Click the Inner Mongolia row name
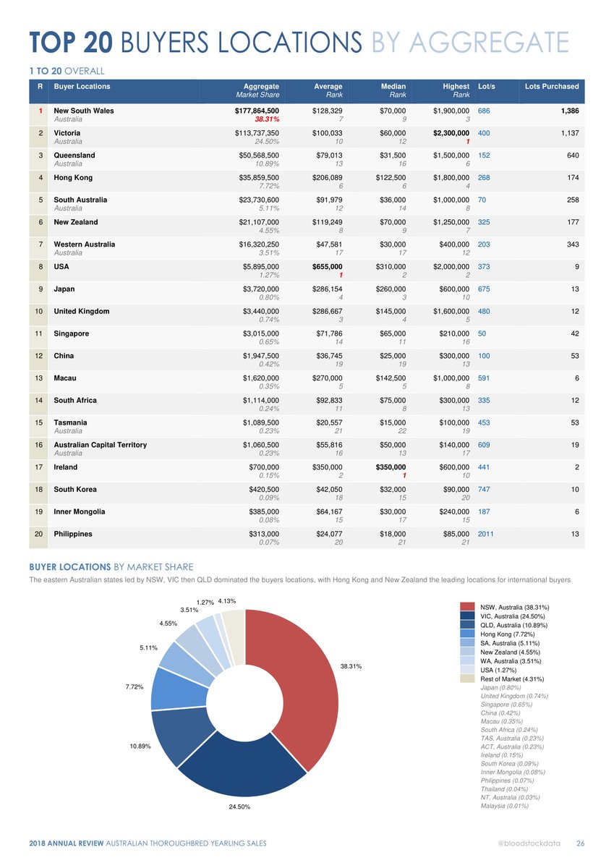Viewport: 614px width, 868px height. (80, 511)
